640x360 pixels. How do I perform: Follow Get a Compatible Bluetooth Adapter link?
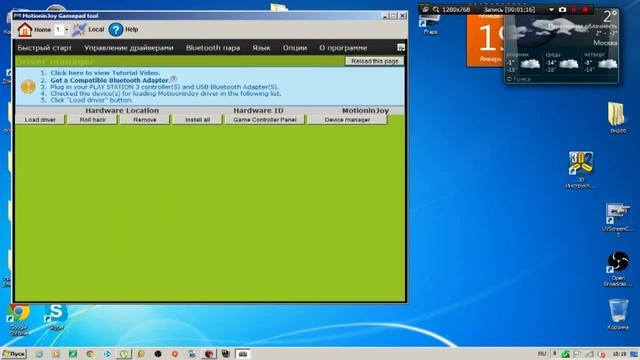[x=110, y=80]
